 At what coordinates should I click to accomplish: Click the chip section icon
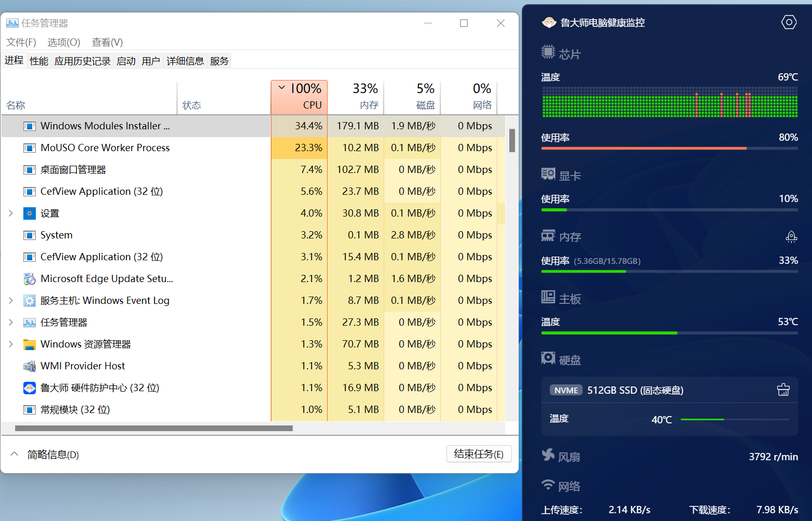click(548, 52)
